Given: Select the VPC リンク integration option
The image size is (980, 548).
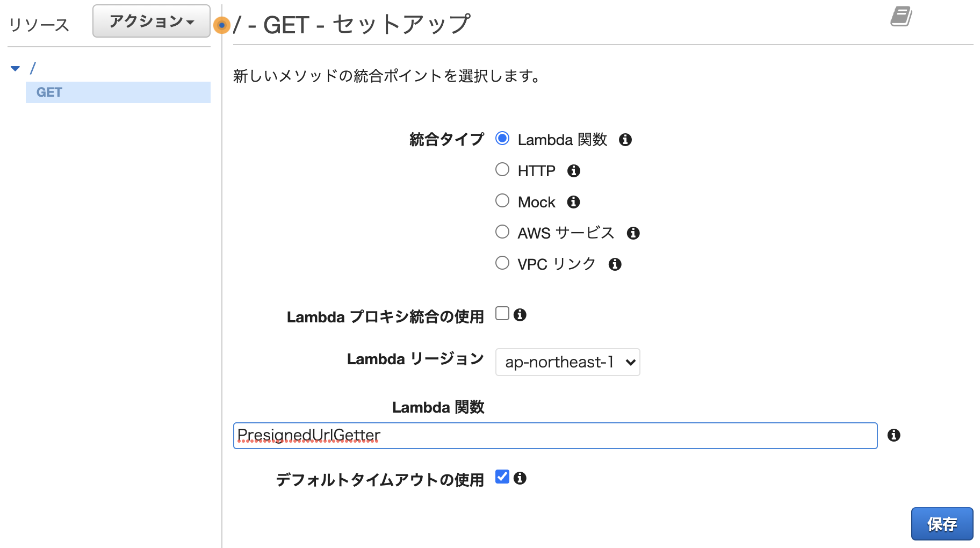Looking at the screenshot, I should tap(502, 263).
